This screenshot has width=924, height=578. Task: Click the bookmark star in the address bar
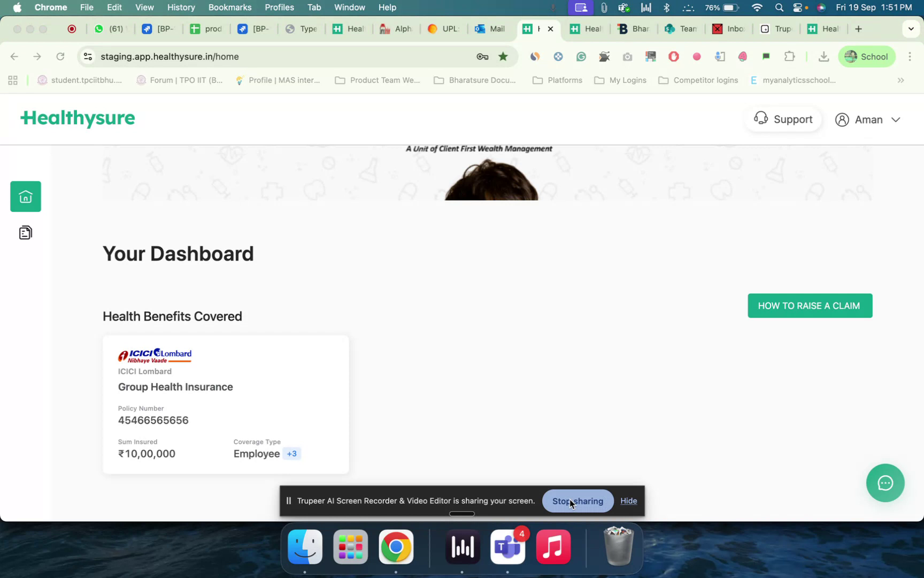click(502, 56)
